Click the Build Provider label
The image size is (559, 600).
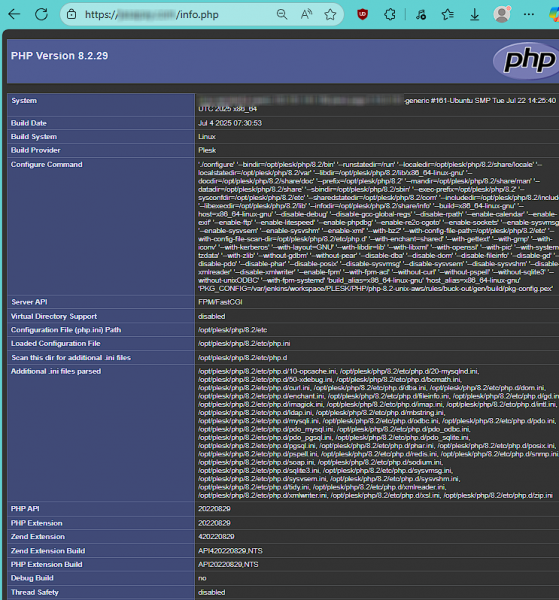point(36,150)
